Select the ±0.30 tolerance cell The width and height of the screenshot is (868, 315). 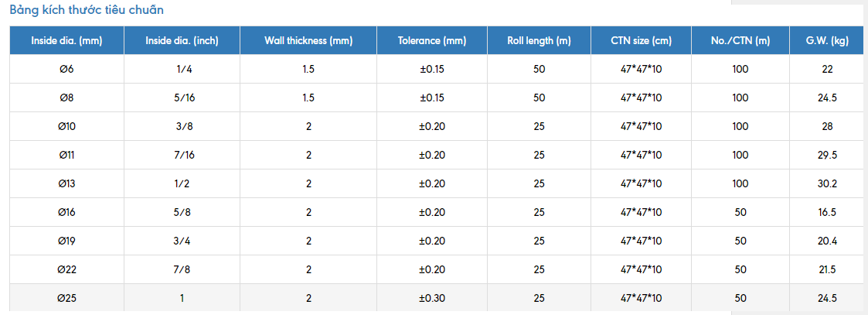pyautogui.click(x=432, y=298)
